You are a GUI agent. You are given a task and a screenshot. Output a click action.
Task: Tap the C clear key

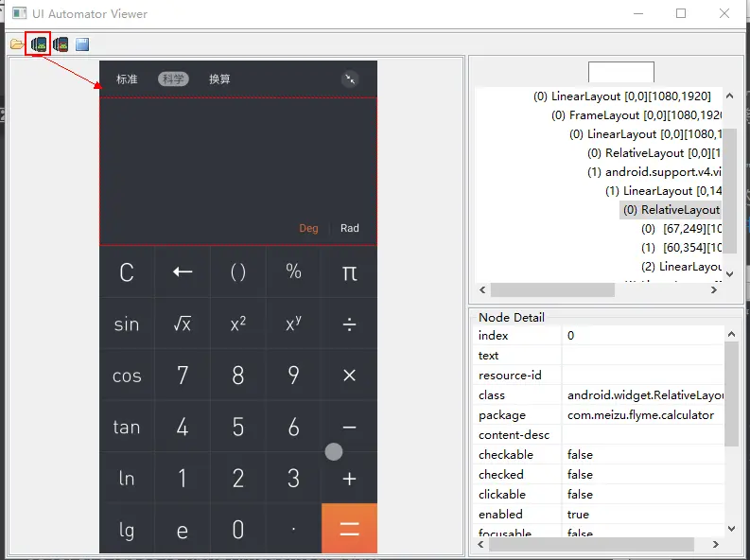[x=127, y=272]
